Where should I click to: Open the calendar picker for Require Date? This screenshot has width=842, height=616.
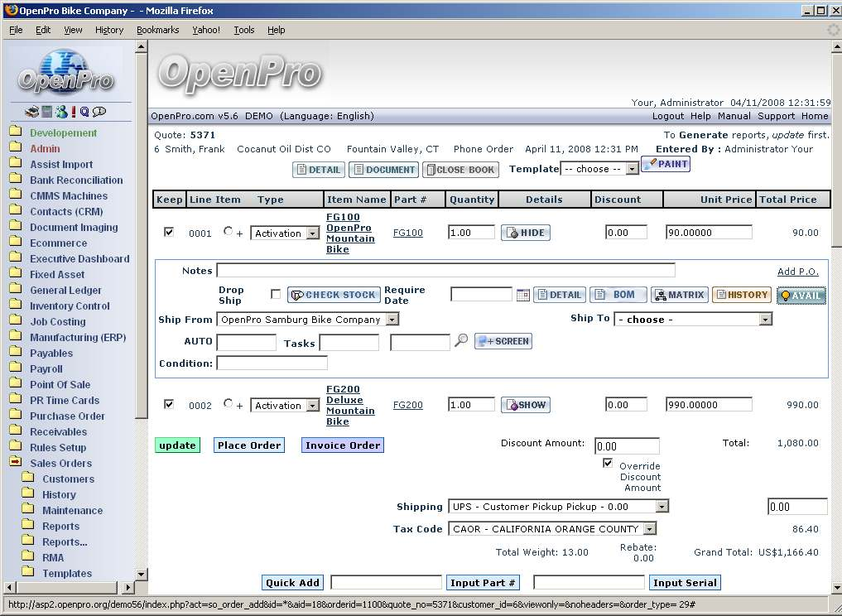pos(522,295)
